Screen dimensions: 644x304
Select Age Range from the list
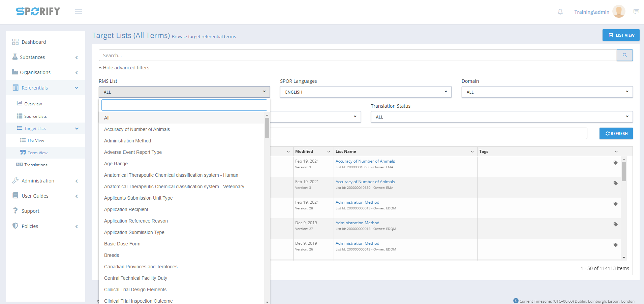pyautogui.click(x=116, y=164)
